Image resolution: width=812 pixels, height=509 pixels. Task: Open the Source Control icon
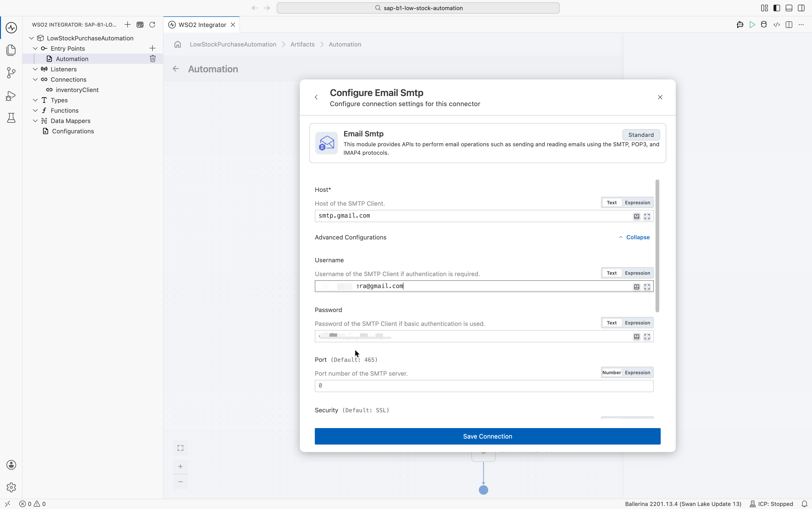(11, 73)
